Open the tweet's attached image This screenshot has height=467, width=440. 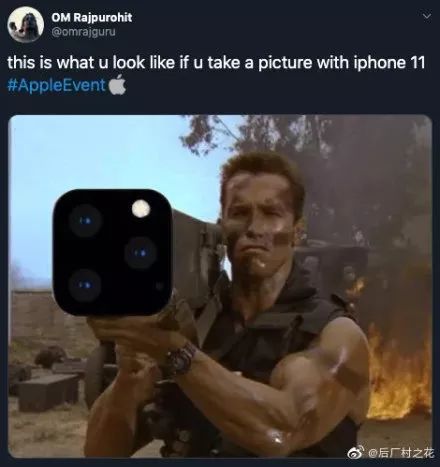220,286
